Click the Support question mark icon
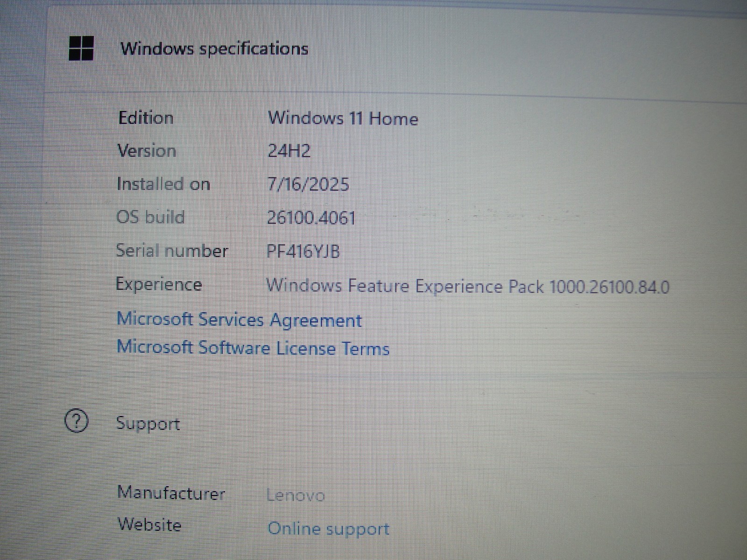This screenshot has width=747, height=560. coord(76,422)
